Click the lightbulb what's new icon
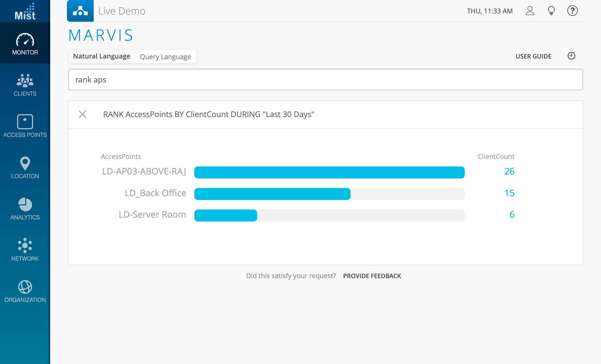Screen dimensions: 601x364 551,11
